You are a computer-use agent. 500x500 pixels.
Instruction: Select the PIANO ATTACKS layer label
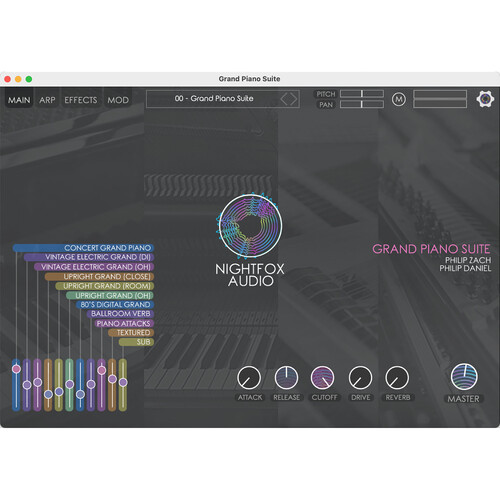click(x=124, y=323)
